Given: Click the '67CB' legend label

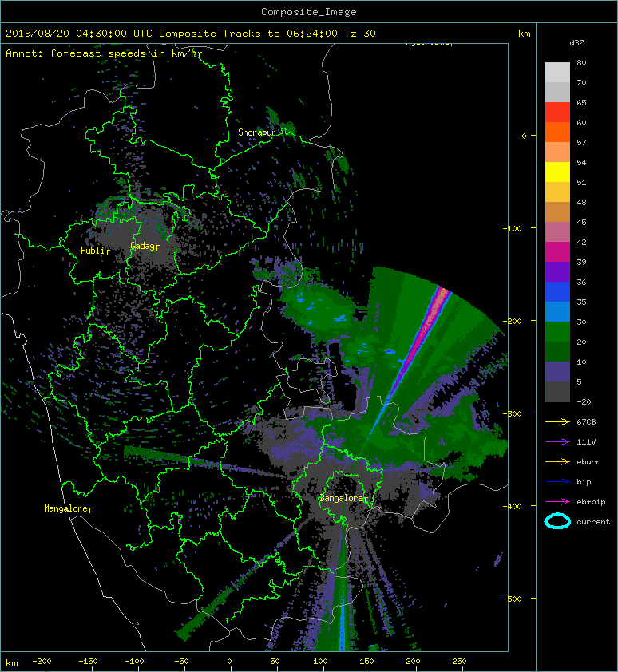Looking at the screenshot, I should (586, 421).
